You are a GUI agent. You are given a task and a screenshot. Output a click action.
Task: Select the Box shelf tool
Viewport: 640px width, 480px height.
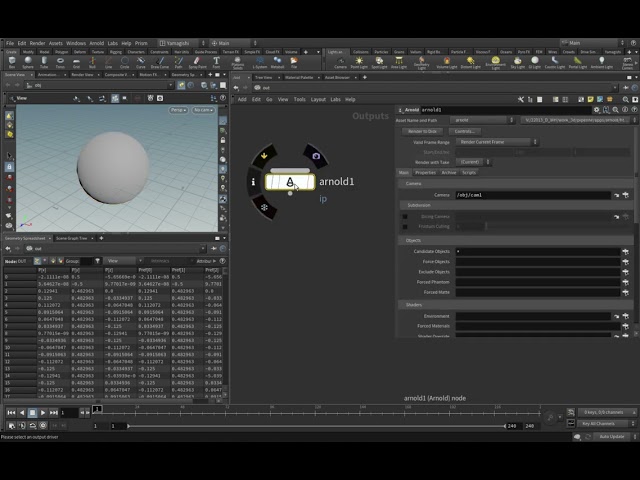12,62
